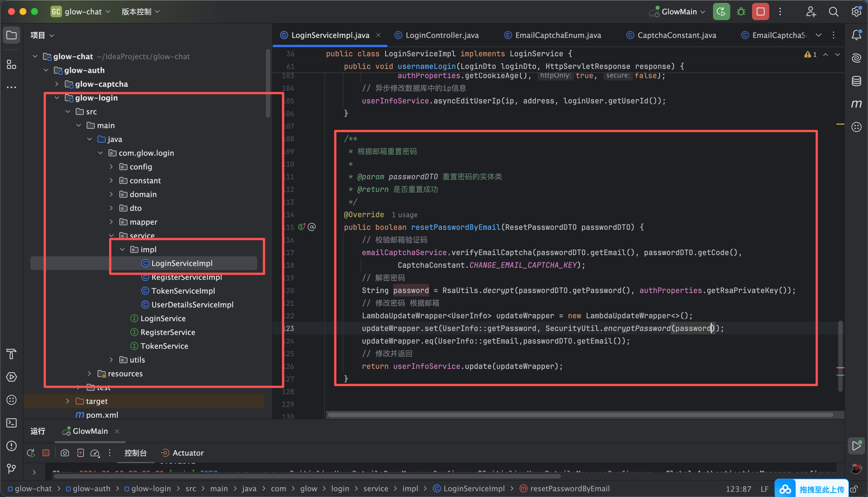Open the Git version control sidebar icon
The height and width of the screenshot is (497, 868).
(x=11, y=469)
